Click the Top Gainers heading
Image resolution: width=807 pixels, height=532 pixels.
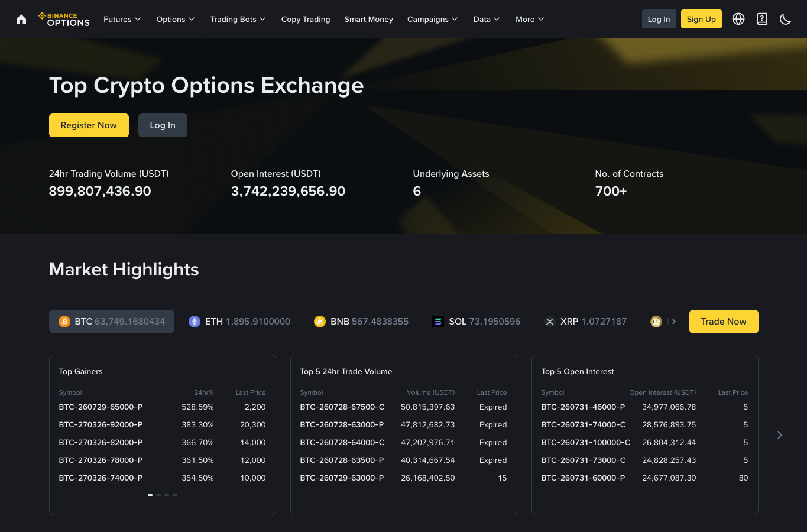(x=80, y=371)
